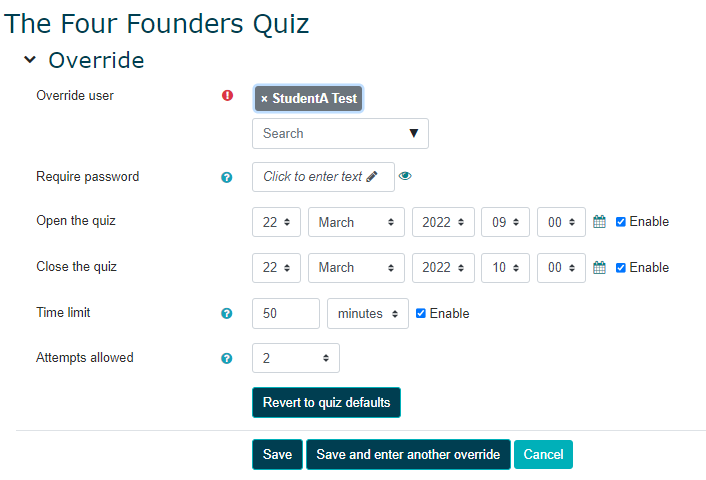Collapse the Override section
706x480 pixels.
pos(30,61)
